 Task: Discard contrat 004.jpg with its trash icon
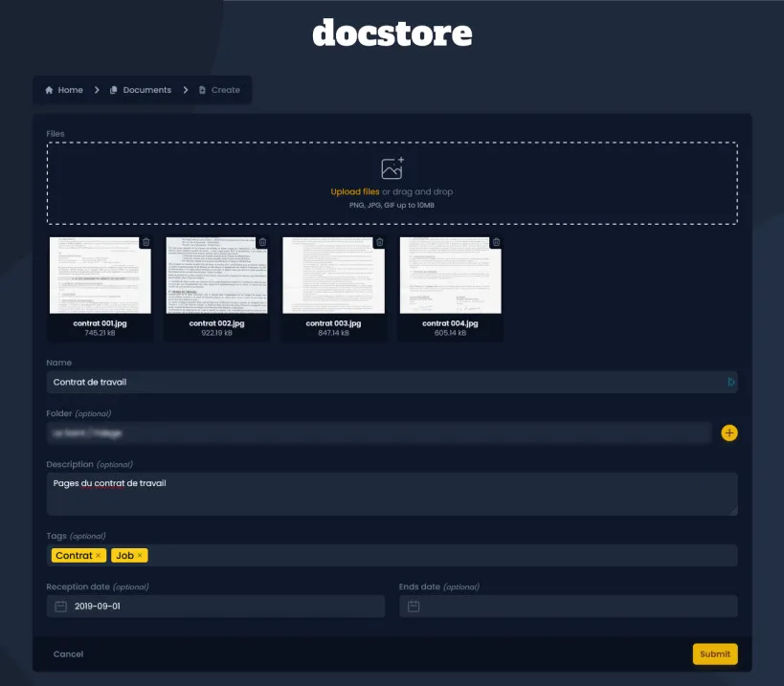point(498,242)
